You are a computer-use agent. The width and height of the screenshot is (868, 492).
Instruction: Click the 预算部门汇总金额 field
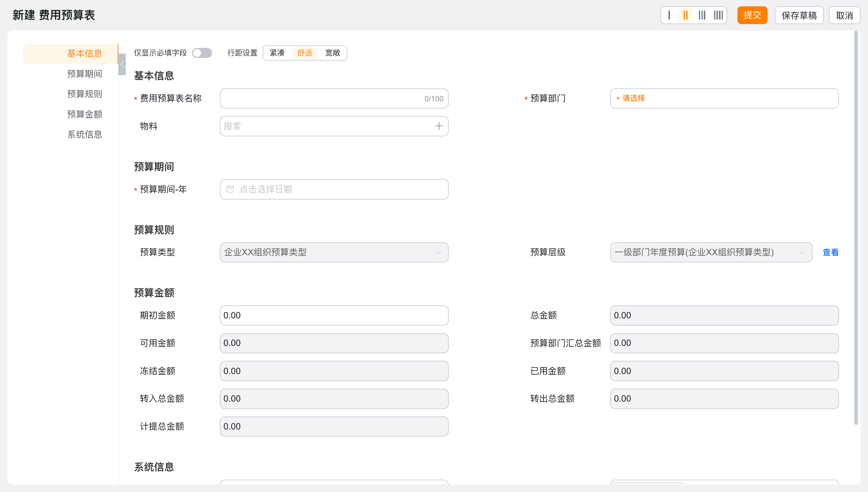[724, 343]
